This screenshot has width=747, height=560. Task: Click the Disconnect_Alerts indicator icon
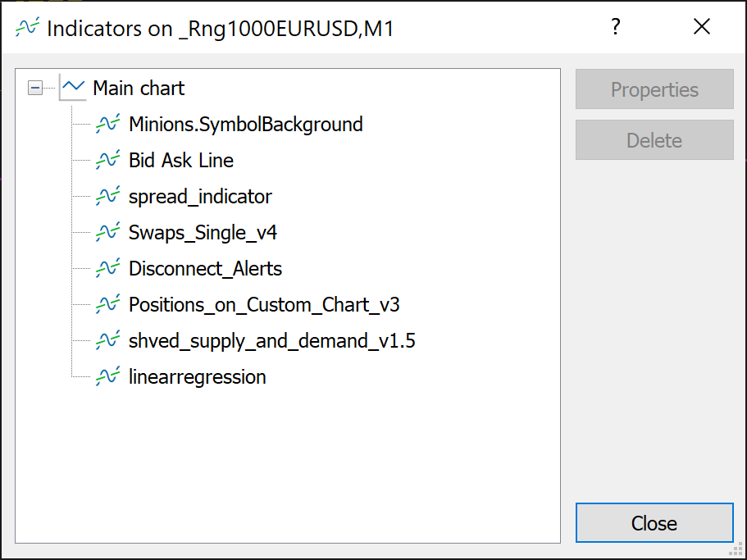pyautogui.click(x=107, y=269)
